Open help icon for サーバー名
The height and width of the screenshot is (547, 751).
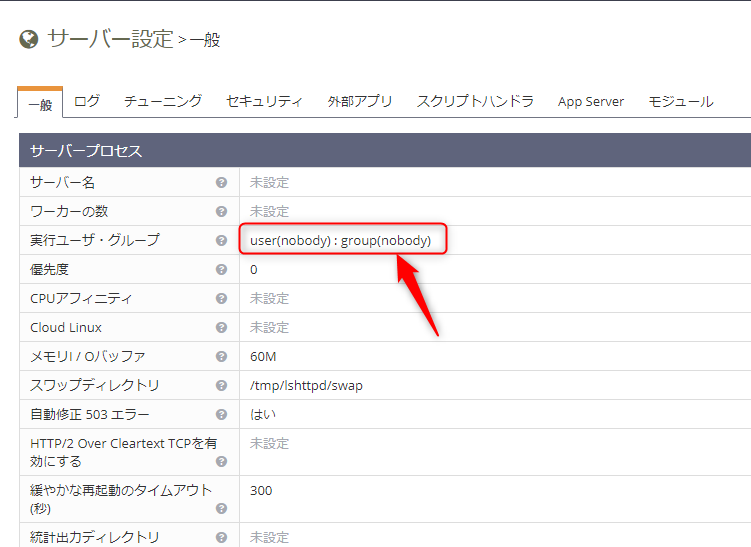[x=221, y=183]
